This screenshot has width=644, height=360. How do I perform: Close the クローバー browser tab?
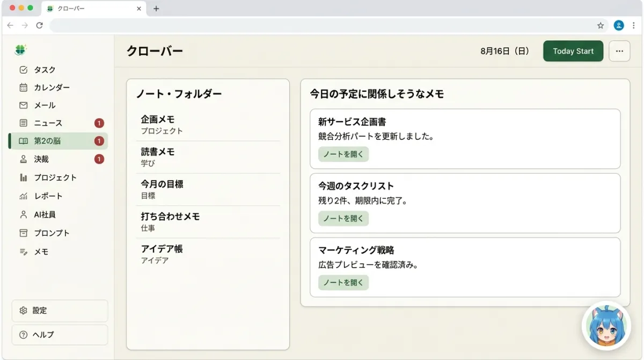coord(139,9)
